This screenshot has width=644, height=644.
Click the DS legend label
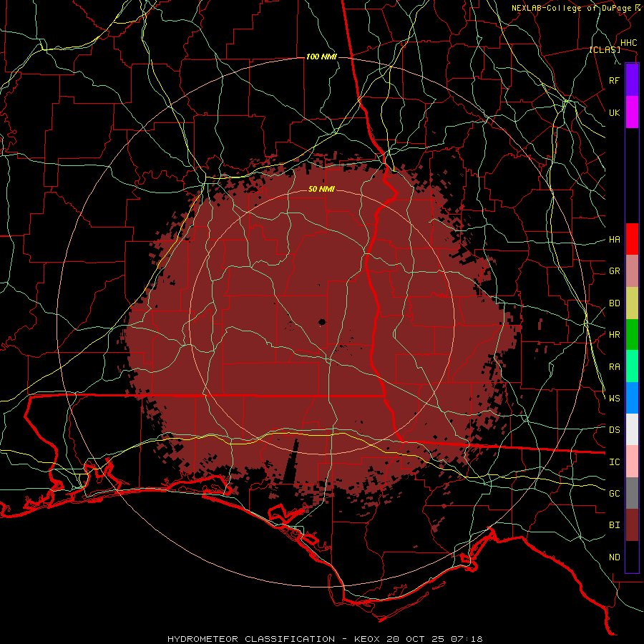[615, 430]
